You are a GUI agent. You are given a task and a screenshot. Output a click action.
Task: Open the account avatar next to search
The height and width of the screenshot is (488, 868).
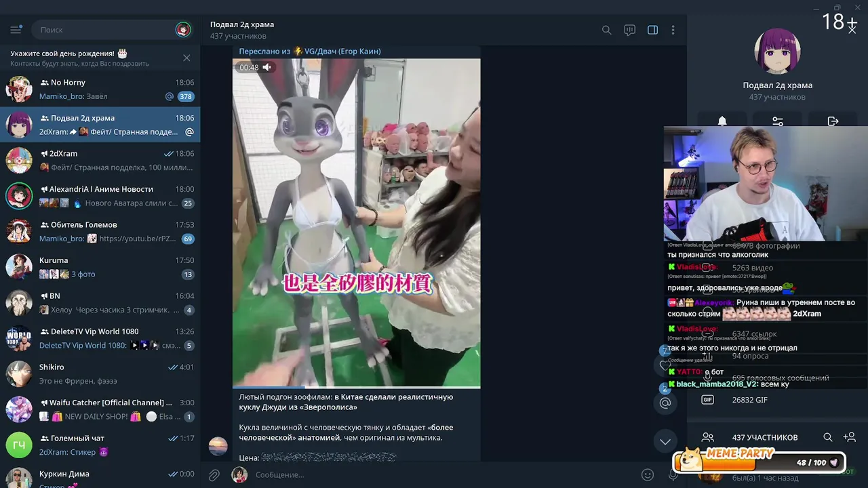click(183, 30)
